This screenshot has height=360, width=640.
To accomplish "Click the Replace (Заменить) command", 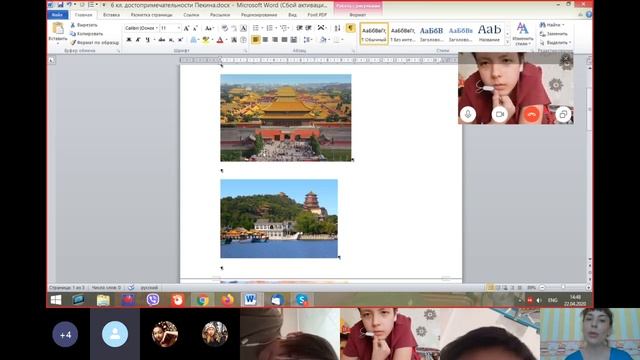I will [x=553, y=34].
